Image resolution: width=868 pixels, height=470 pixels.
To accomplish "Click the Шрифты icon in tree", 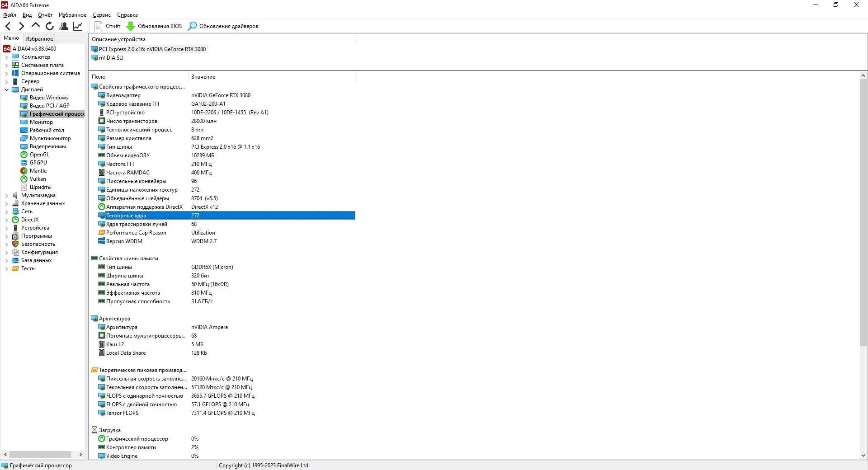I will (24, 187).
